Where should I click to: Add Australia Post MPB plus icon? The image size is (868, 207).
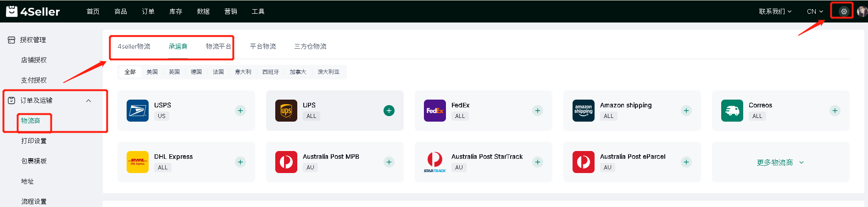(389, 162)
